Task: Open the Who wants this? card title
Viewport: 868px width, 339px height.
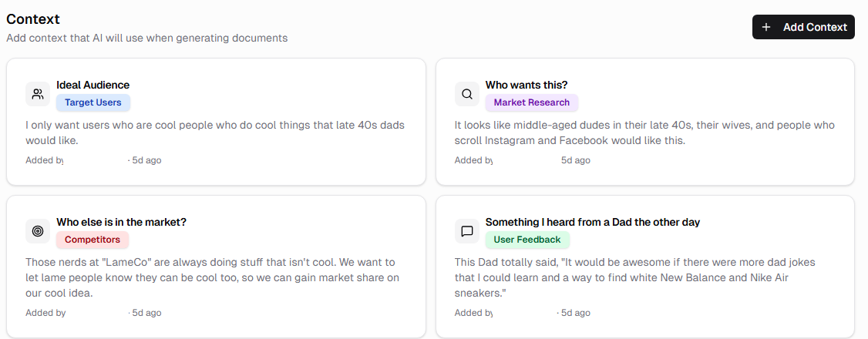Action: click(527, 85)
